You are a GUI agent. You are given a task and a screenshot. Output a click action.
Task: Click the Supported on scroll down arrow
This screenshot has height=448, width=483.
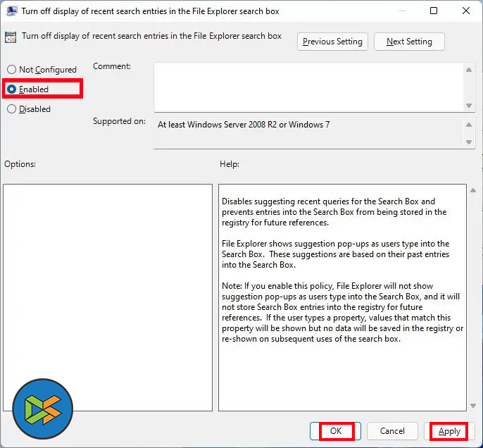[469, 142]
